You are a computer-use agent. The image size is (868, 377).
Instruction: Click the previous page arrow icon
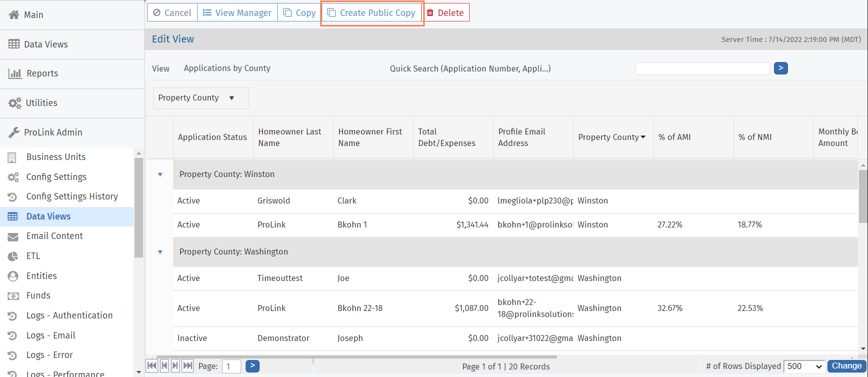point(164,366)
